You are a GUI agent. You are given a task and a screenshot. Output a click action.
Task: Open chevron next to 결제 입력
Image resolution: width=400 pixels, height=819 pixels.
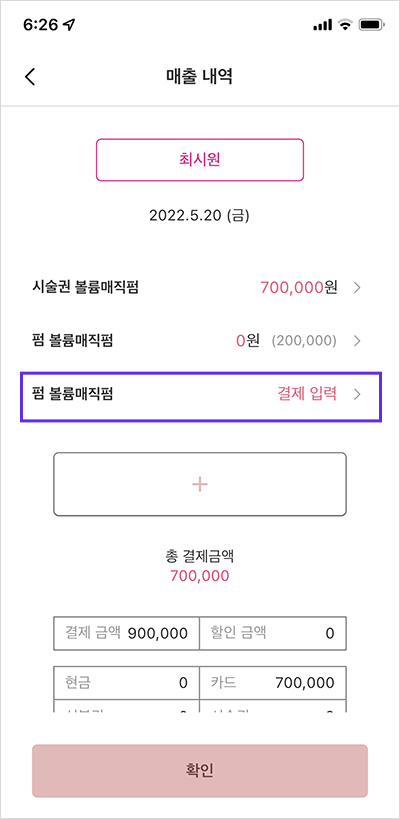pyautogui.click(x=357, y=395)
